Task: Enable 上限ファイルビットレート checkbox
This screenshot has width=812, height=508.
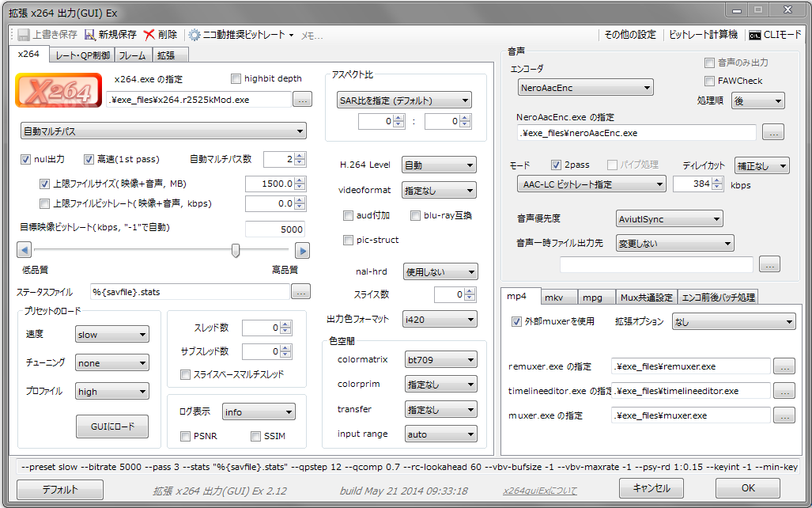Action: tap(44, 203)
